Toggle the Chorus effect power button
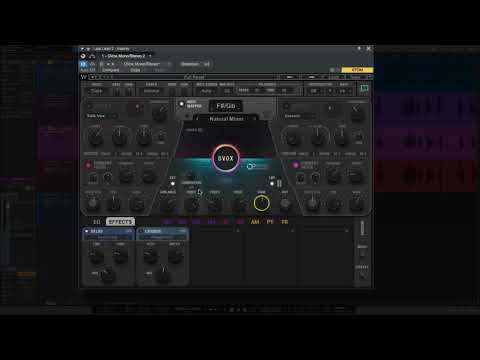This screenshot has width=480, height=360. point(141,231)
